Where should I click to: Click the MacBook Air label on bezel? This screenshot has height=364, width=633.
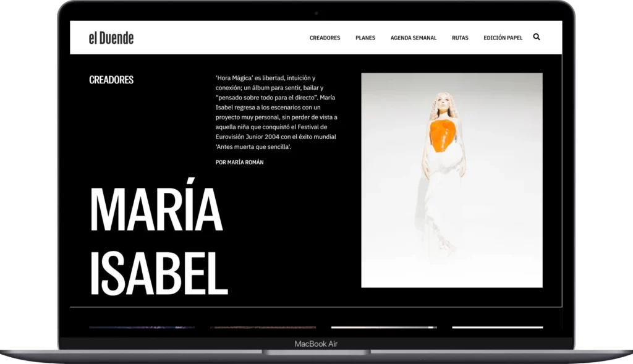(316, 344)
